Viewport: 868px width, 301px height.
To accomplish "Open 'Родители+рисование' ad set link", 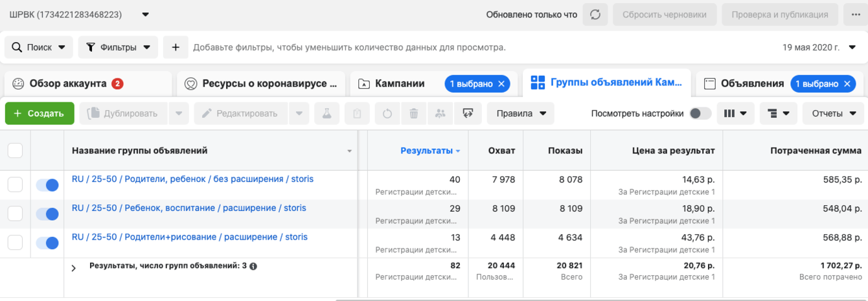I will click(189, 237).
